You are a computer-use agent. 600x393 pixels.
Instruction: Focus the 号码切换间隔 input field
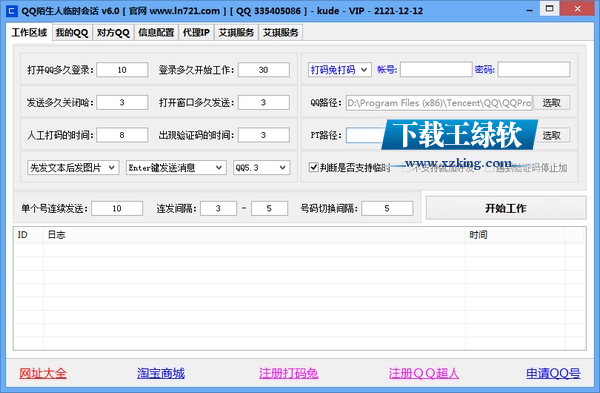pyautogui.click(x=387, y=209)
